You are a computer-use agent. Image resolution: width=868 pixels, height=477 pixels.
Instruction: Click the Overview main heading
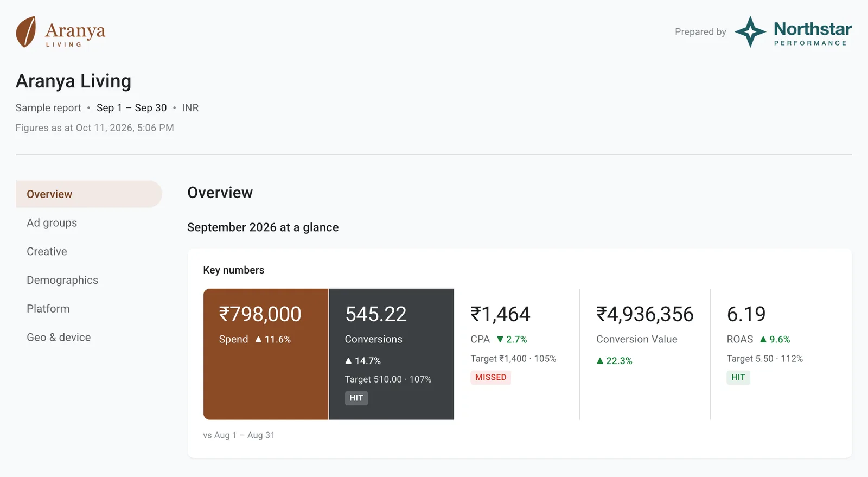click(x=220, y=193)
